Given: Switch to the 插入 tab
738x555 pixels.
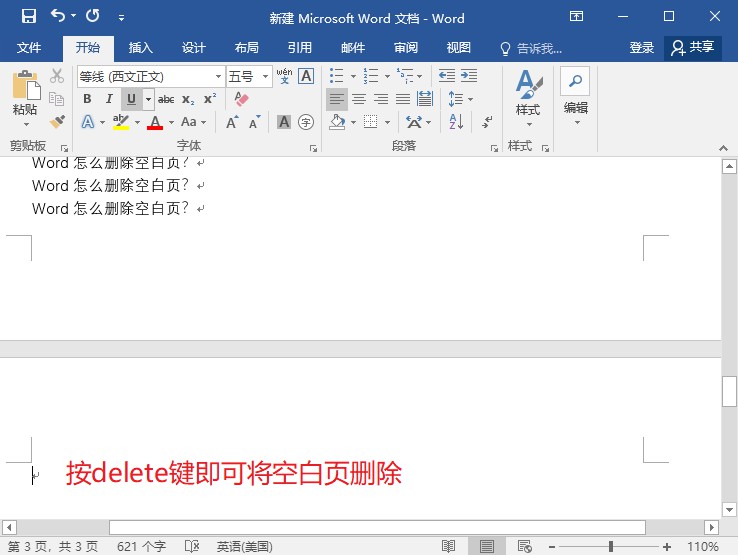Looking at the screenshot, I should (x=141, y=48).
